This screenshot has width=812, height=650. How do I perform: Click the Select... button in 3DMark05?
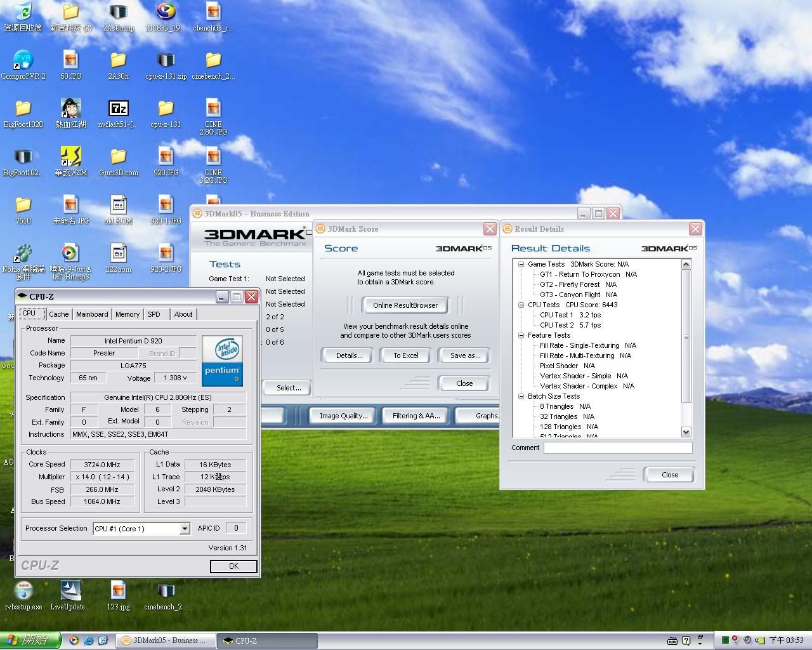pos(289,388)
